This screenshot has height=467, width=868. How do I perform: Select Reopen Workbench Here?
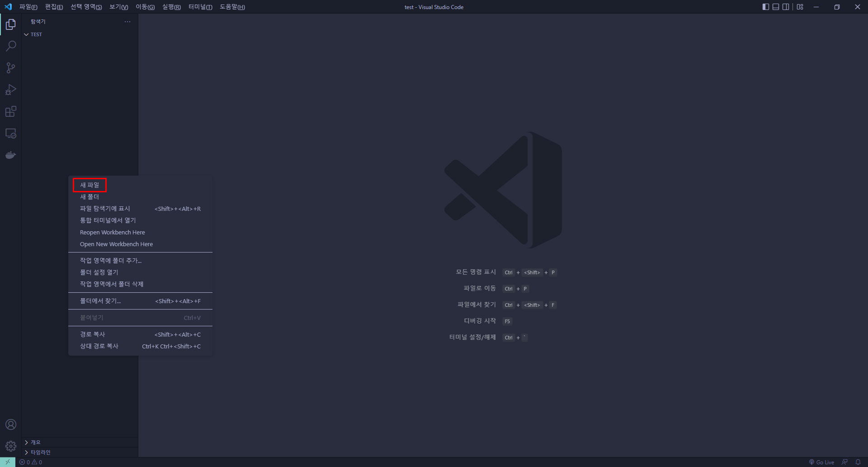tap(140, 232)
